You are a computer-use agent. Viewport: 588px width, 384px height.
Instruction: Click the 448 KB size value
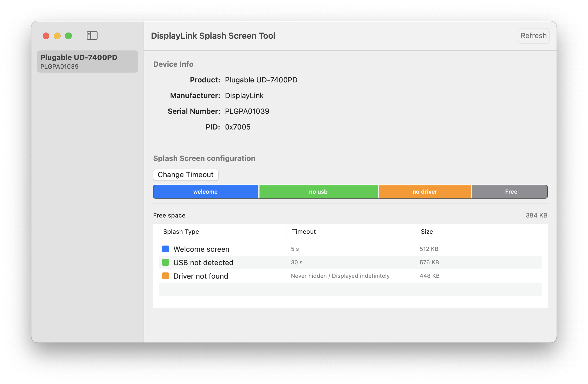tap(429, 276)
